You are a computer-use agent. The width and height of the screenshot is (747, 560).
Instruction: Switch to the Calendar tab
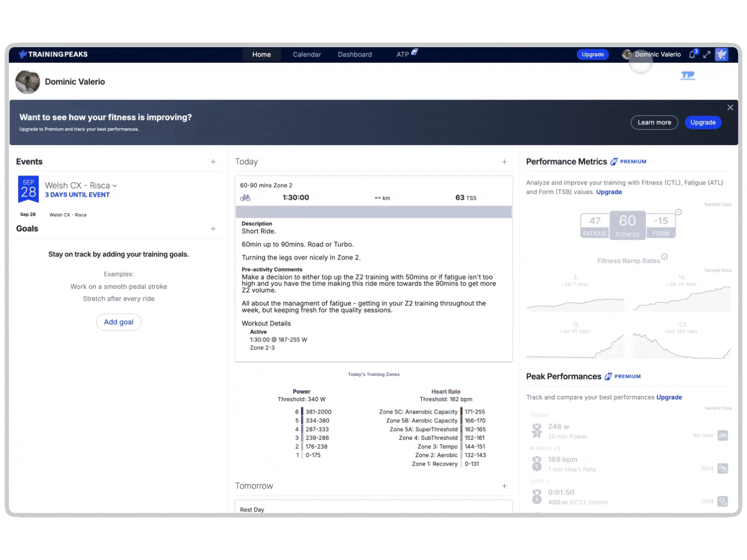tap(307, 54)
